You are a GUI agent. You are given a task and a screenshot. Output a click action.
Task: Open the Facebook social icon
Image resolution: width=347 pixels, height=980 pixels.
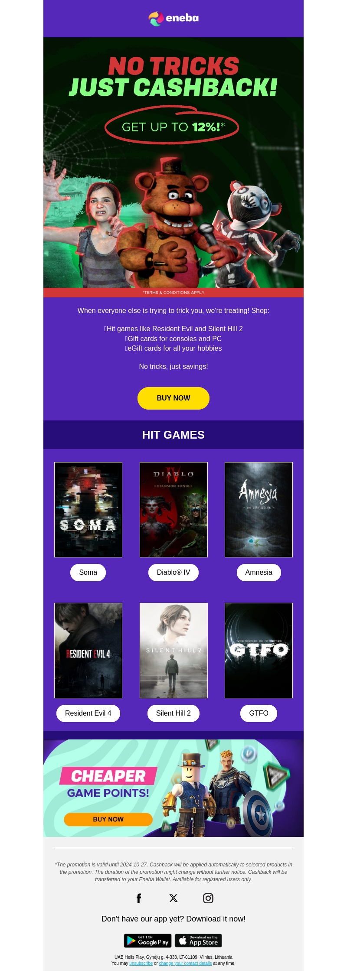pyautogui.click(x=139, y=899)
